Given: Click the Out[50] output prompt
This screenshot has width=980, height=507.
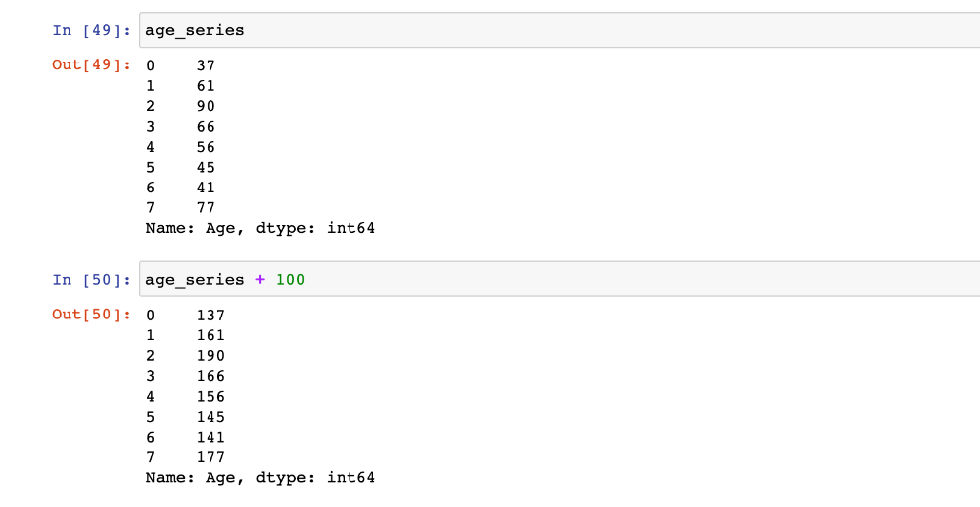Looking at the screenshot, I should coord(92,315).
